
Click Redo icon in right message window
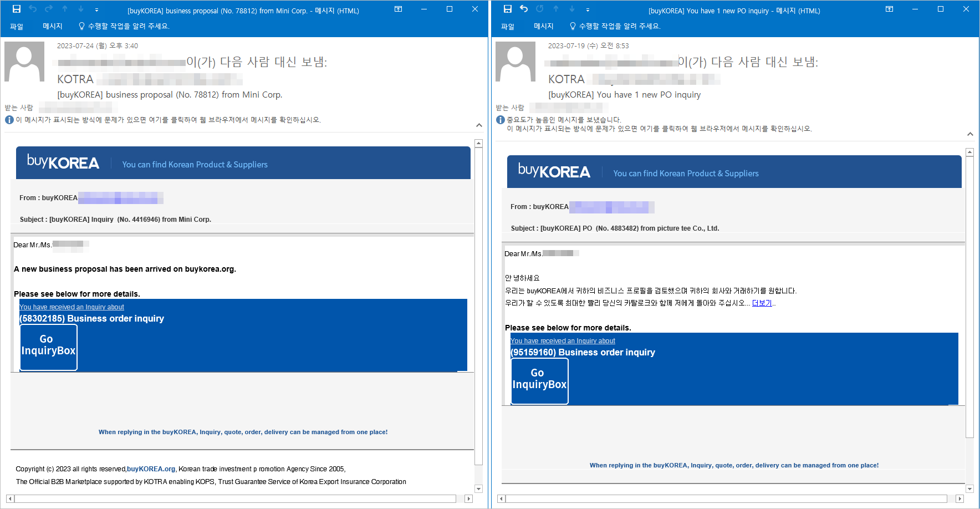click(540, 9)
